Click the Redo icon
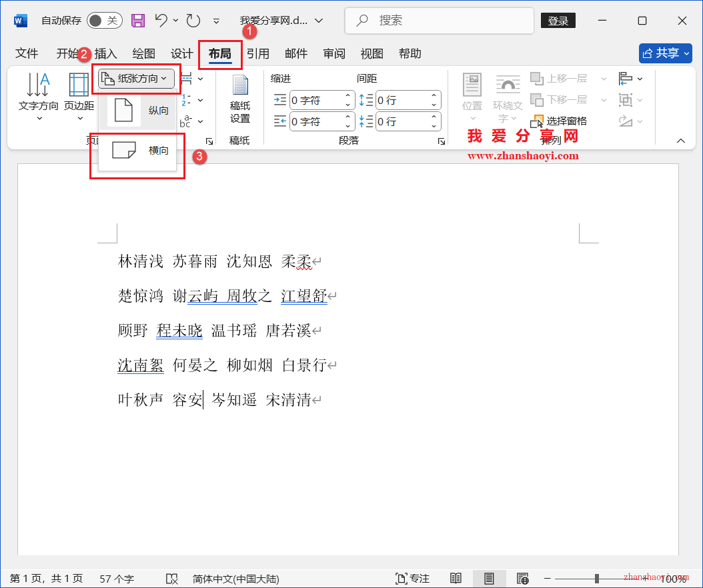This screenshot has height=588, width=703. pos(193,21)
